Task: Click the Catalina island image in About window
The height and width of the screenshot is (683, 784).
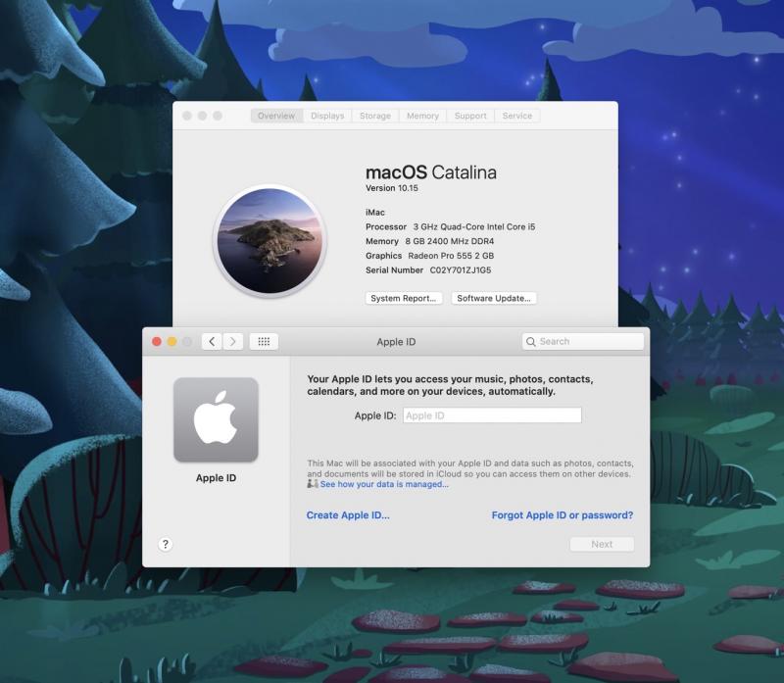Action: click(x=270, y=241)
